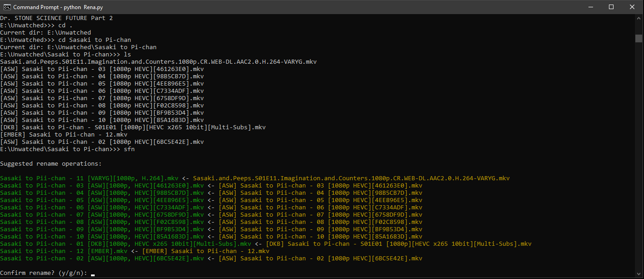Image resolution: width=644 pixels, height=279 pixels.
Task: Click the scrollbar down arrow
Action: coord(639,274)
